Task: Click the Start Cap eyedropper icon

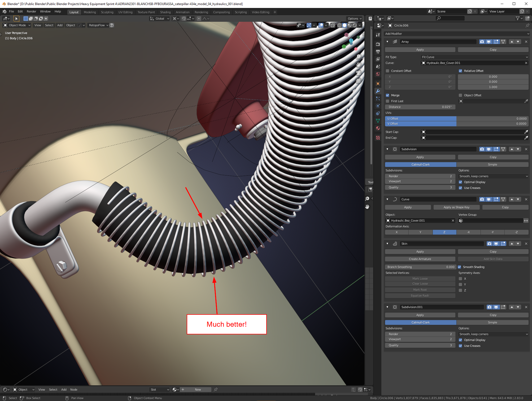Action: click(x=526, y=132)
